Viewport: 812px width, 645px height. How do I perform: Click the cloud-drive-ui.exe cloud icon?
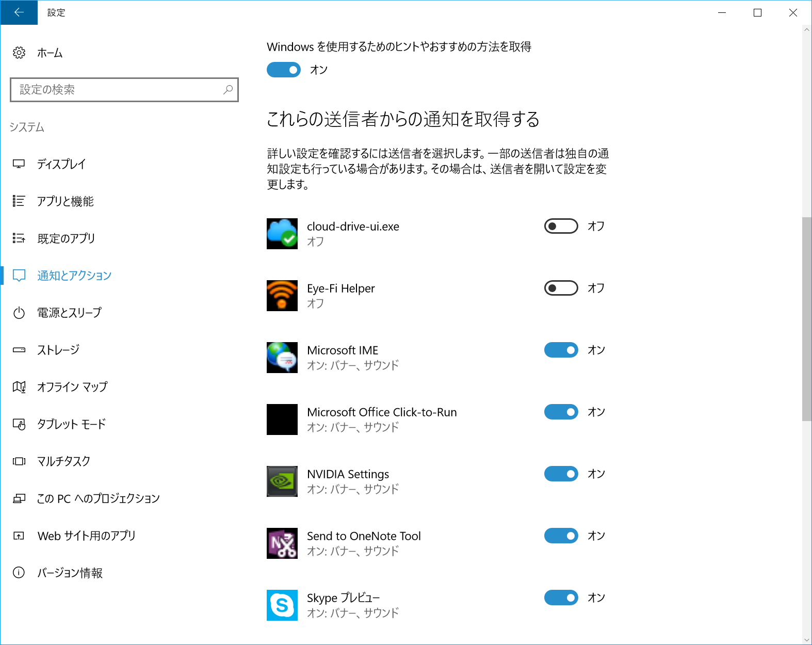tap(282, 234)
